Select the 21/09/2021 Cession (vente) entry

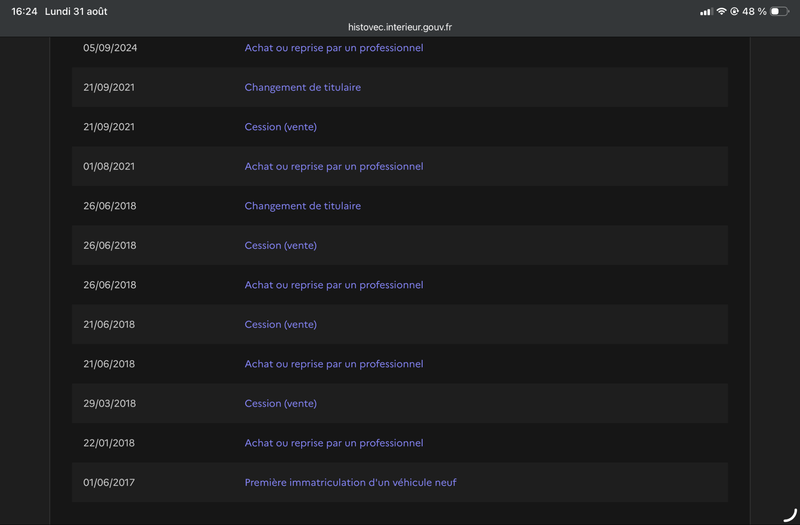[281, 127]
